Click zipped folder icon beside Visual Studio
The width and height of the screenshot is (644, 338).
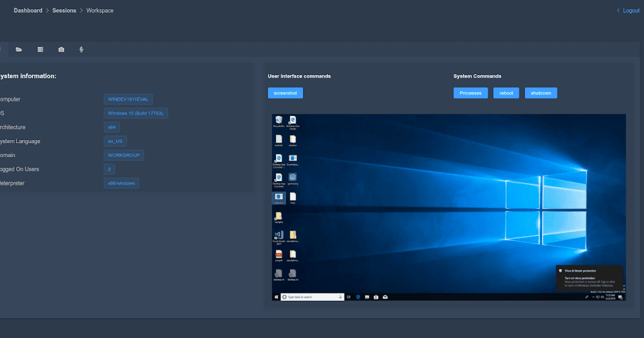click(292, 237)
